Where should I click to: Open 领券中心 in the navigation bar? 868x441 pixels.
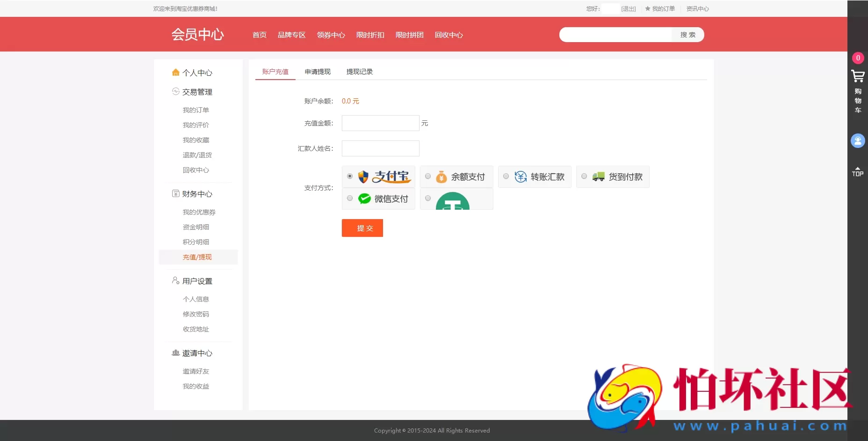pyautogui.click(x=331, y=35)
